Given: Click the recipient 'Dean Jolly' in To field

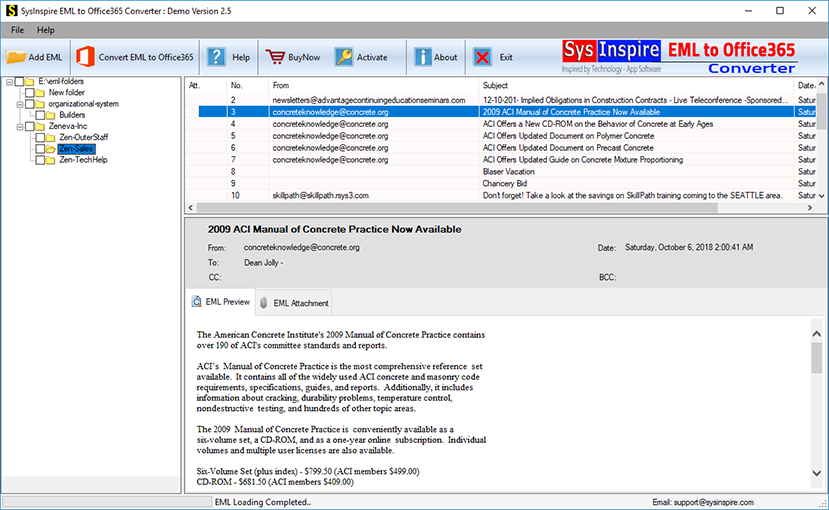Looking at the screenshot, I should (261, 263).
